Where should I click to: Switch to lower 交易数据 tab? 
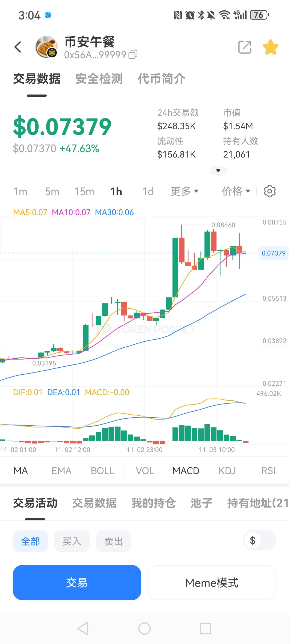(x=94, y=503)
